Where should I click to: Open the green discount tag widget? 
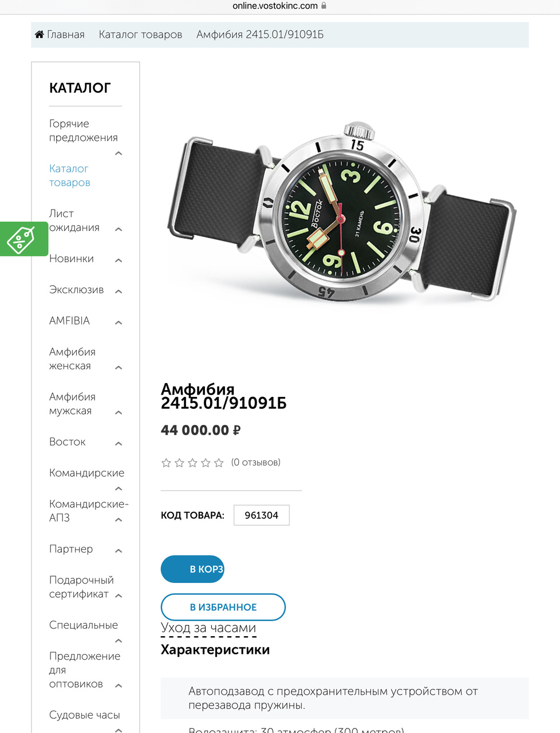pyautogui.click(x=23, y=239)
